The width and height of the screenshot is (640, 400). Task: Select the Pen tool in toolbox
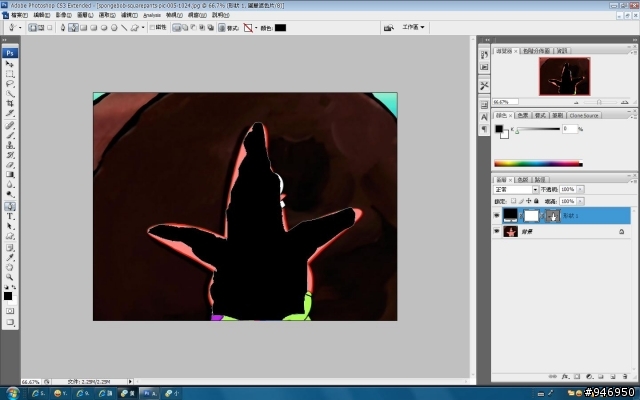pos(10,206)
